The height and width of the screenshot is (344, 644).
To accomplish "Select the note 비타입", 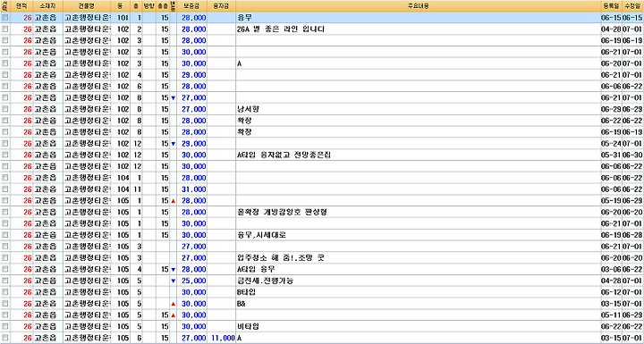I will 248,327.
